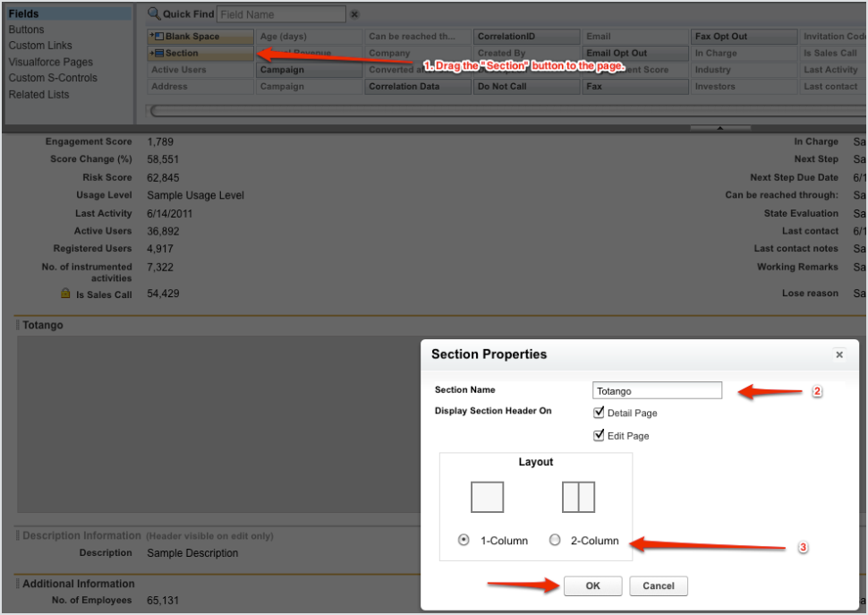This screenshot has height=615, width=868.
Task: Click the lock icon beside Is Sales Call
Action: tap(65, 293)
